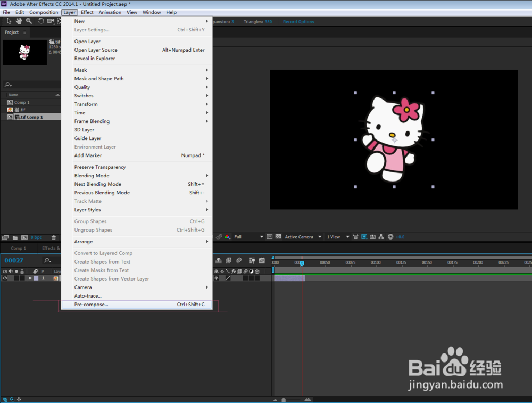Open the Composition menu

tap(44, 12)
